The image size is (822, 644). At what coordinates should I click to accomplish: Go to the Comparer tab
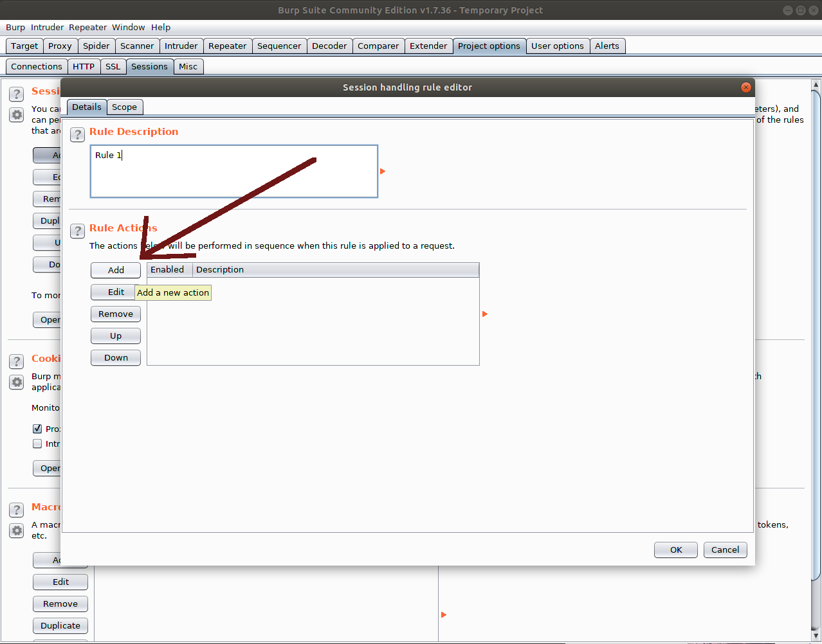coord(378,46)
